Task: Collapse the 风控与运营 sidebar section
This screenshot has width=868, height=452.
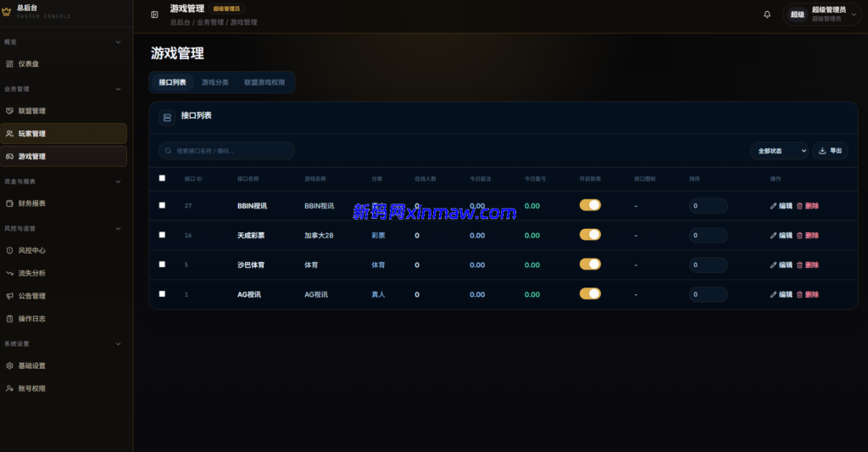Action: click(x=118, y=229)
